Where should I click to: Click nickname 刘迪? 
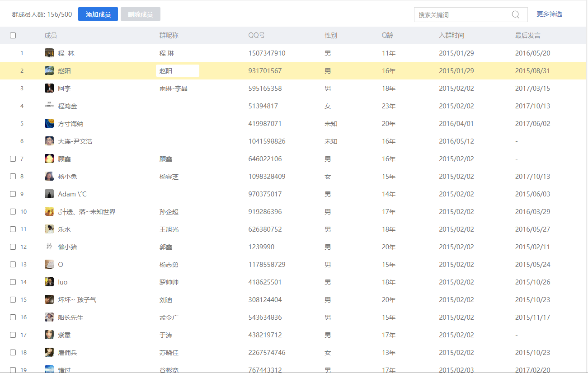point(166,300)
